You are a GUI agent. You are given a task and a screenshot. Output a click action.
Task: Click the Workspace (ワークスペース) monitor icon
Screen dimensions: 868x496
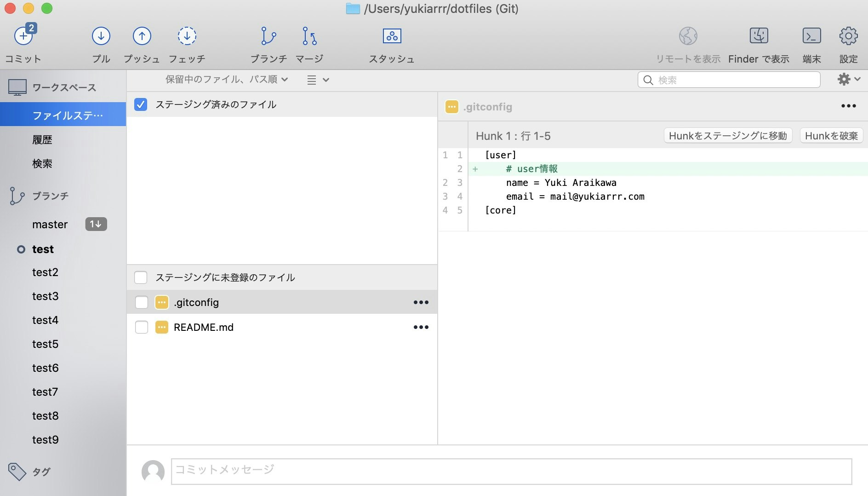(17, 87)
